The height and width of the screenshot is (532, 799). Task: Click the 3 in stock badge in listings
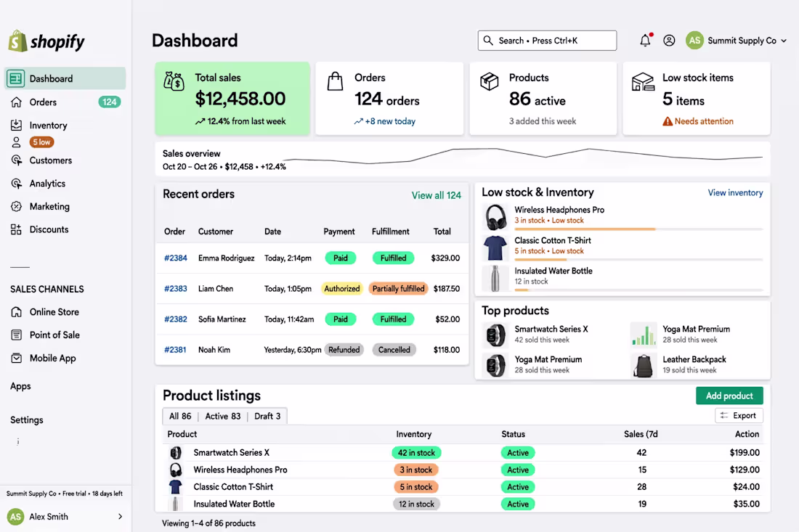pyautogui.click(x=415, y=470)
